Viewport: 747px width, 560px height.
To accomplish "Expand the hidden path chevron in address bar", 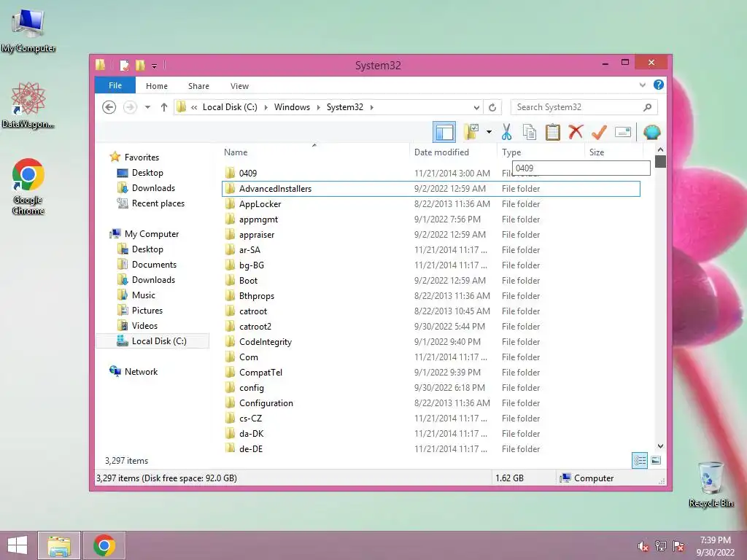I will coord(194,107).
